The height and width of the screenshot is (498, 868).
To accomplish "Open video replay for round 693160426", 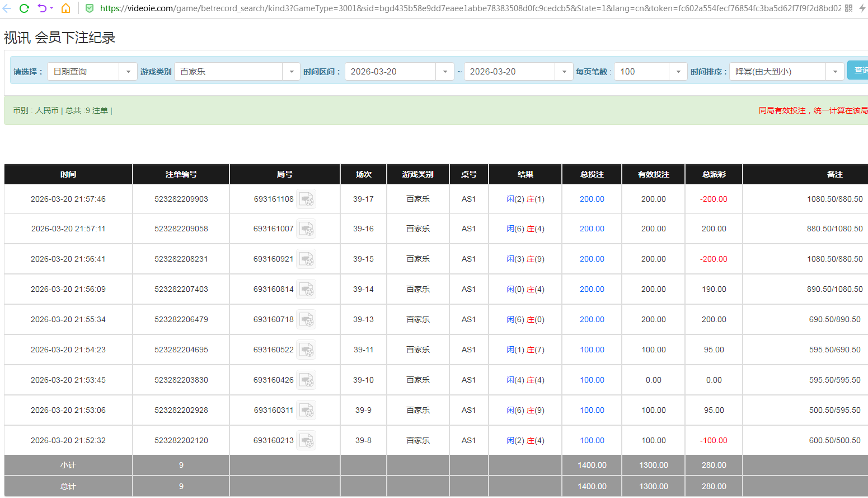I will (306, 380).
